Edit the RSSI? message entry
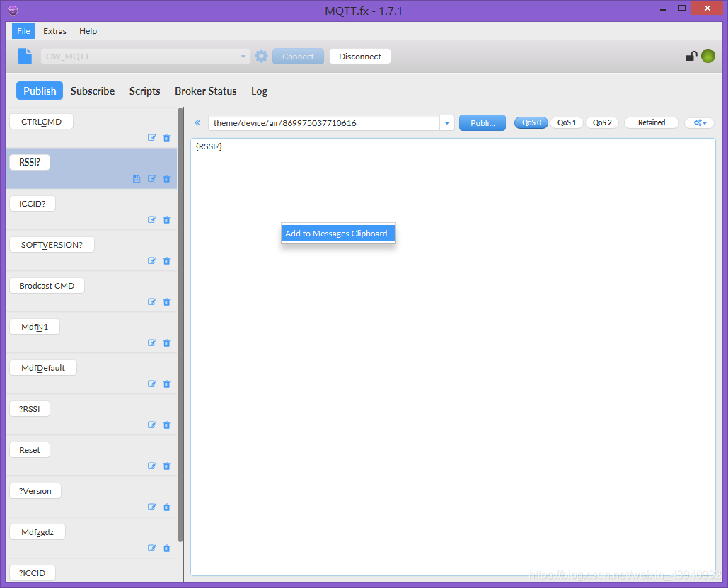 152,179
